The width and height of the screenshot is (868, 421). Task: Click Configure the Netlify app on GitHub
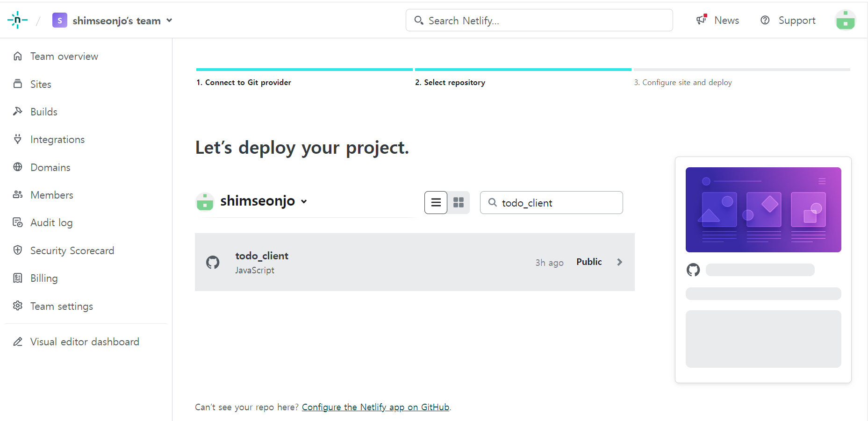pos(375,407)
